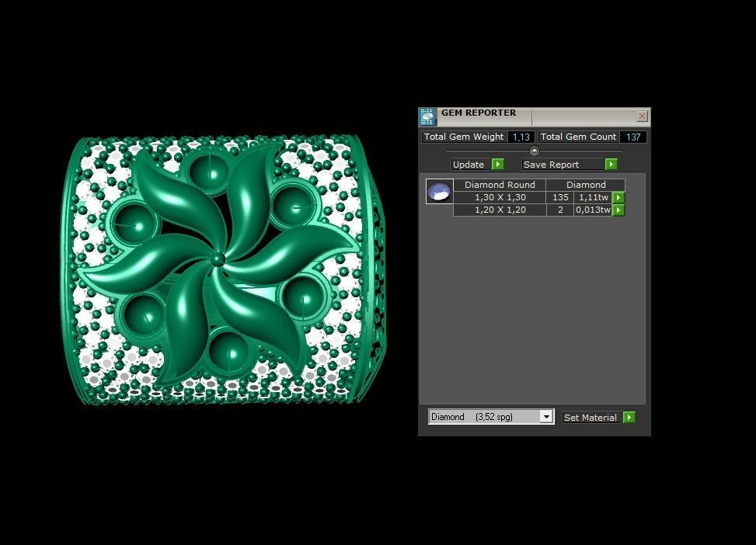Click the green arrow beside Update
756x545 pixels.
[x=498, y=165]
